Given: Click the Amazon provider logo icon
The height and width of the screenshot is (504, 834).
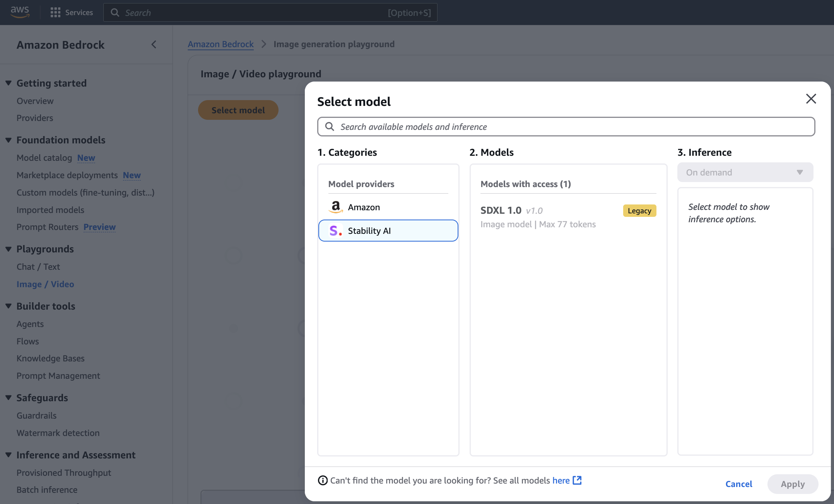Looking at the screenshot, I should point(335,207).
